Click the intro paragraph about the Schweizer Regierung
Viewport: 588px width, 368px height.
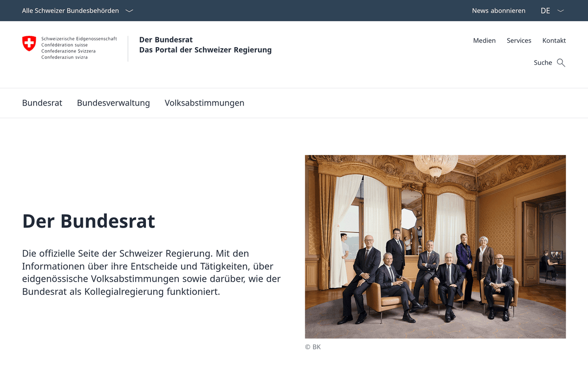coord(151,273)
